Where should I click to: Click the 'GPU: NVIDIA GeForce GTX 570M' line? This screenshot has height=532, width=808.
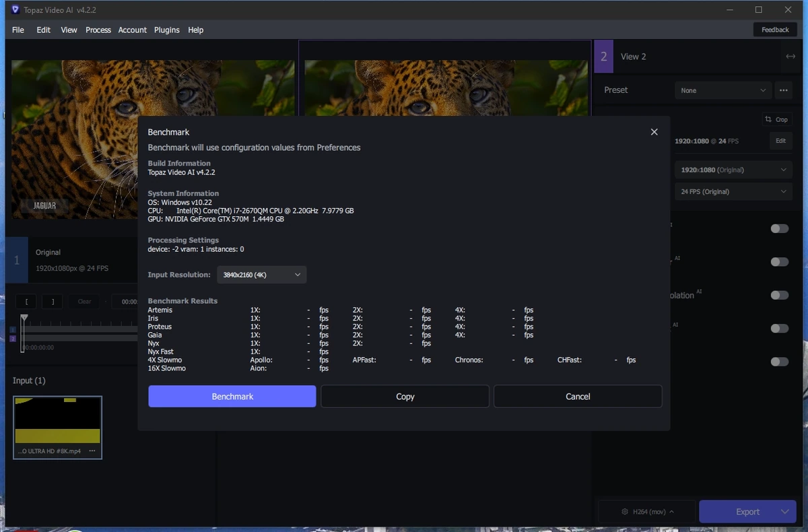[x=215, y=219]
